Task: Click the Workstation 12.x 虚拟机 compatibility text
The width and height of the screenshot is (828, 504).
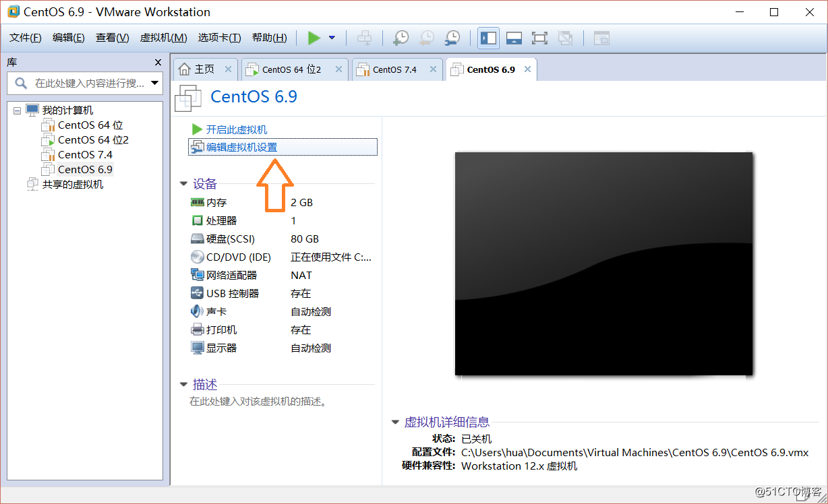Action: pos(519,466)
